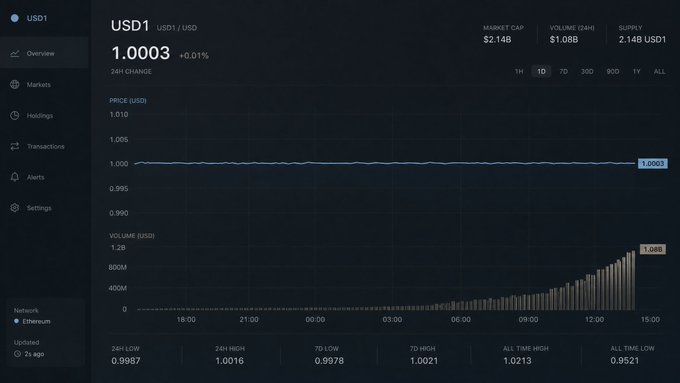Click the Markets globe icon

tap(15, 84)
